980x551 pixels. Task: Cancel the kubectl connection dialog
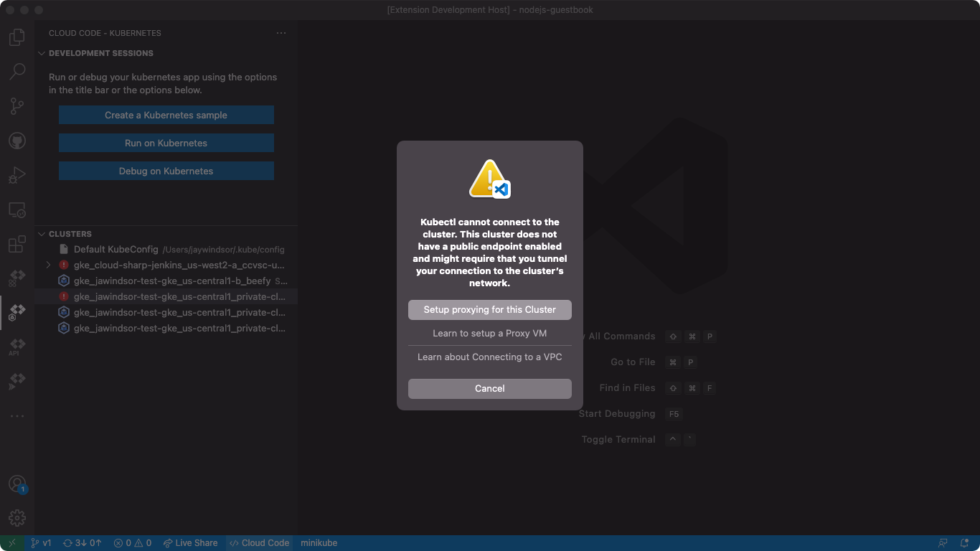point(490,389)
